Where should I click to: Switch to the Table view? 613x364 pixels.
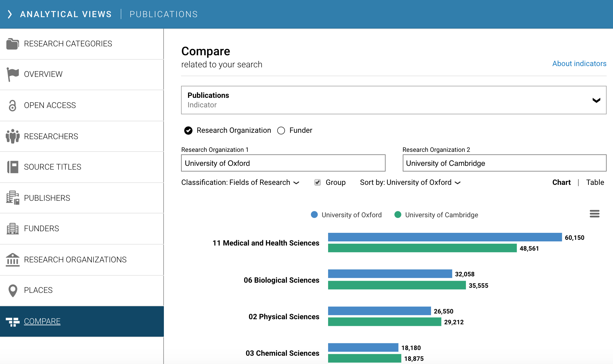(x=595, y=182)
